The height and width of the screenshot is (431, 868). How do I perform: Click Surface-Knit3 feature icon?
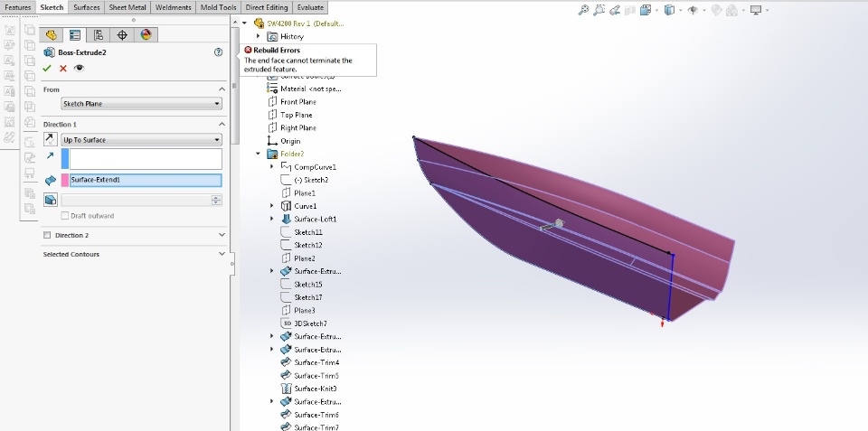287,389
